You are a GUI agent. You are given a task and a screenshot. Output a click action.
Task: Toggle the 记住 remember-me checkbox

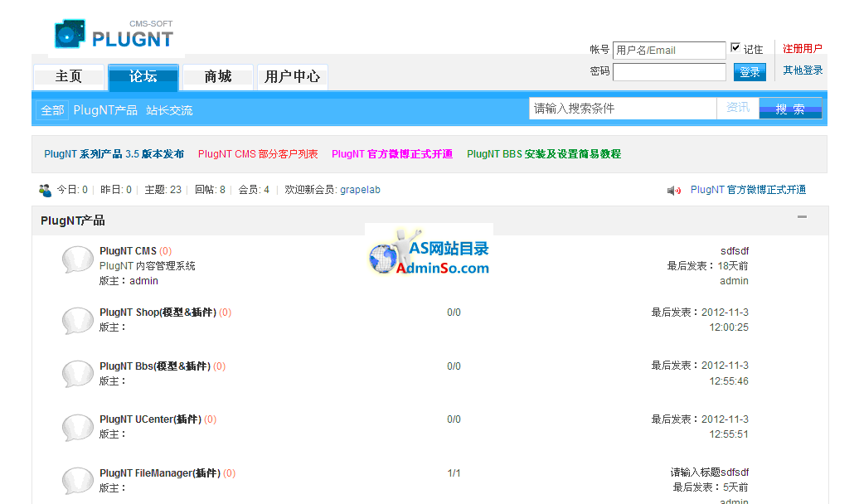735,47
